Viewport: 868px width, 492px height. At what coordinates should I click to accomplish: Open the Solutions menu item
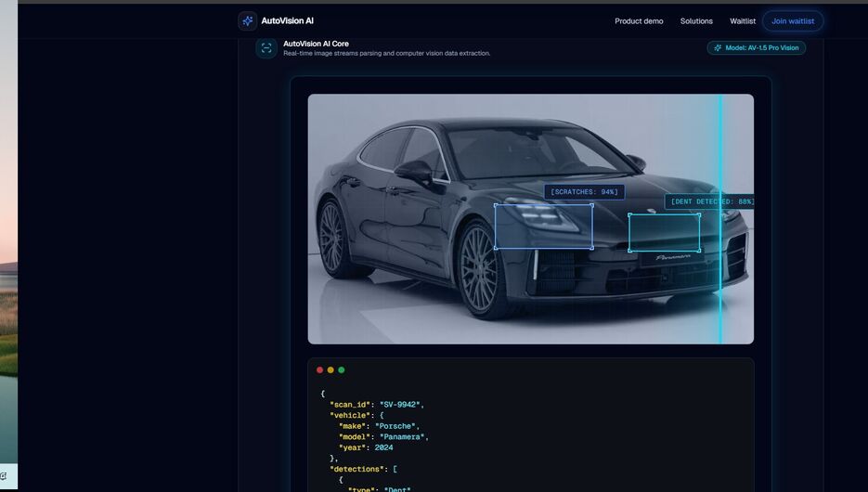[x=696, y=21]
